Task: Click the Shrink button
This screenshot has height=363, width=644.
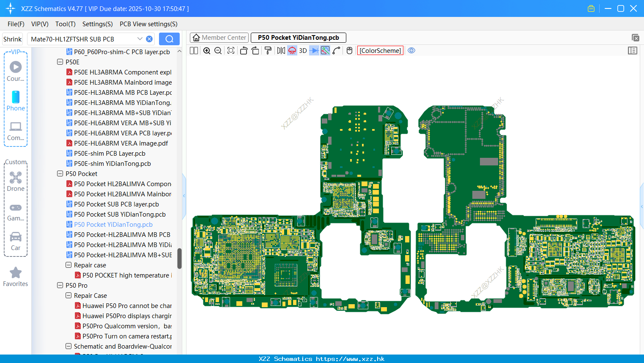Action: click(13, 39)
